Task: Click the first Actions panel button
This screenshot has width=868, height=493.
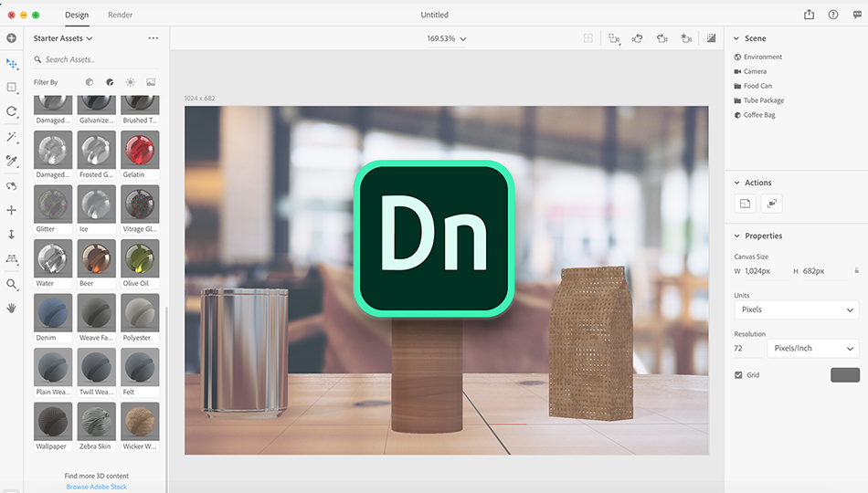Action: [745, 204]
